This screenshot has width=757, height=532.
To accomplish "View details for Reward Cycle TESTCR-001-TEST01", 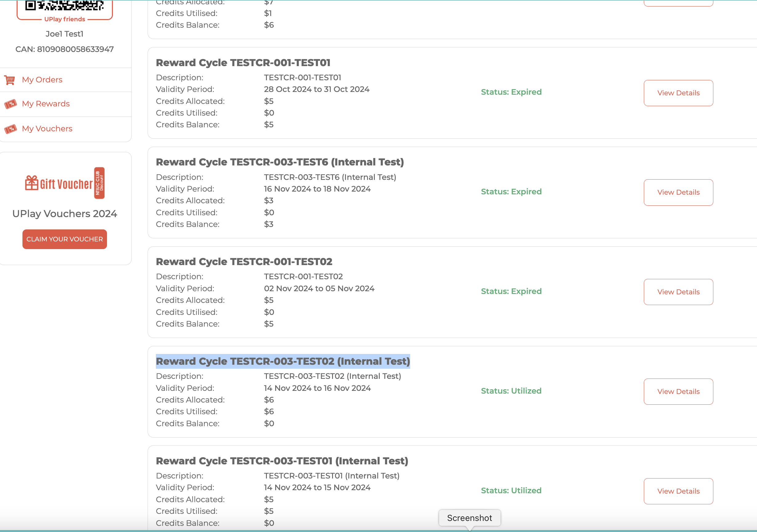I will (678, 93).
